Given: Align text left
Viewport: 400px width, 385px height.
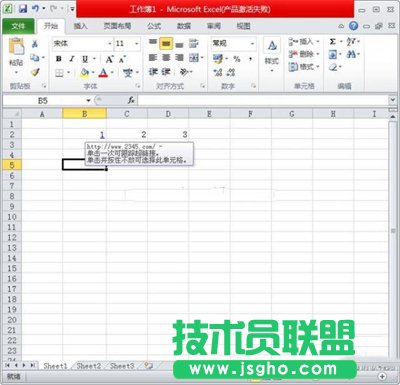Looking at the screenshot, I should tap(153, 58).
